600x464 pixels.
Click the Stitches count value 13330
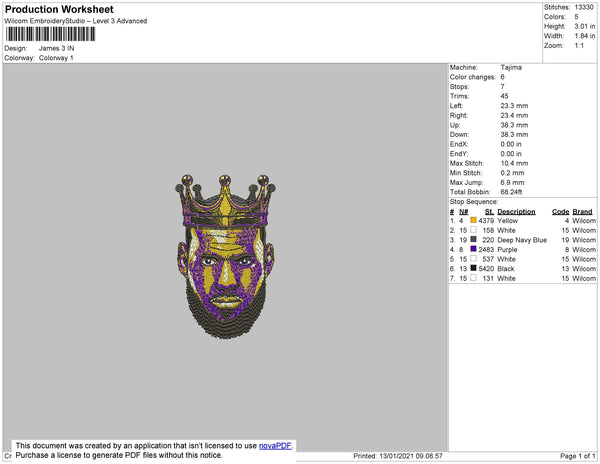click(x=584, y=7)
